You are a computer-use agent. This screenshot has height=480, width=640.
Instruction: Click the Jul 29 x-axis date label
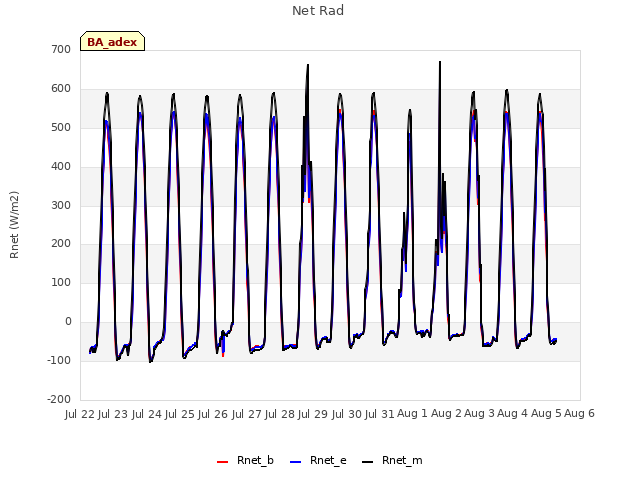[x=313, y=414]
